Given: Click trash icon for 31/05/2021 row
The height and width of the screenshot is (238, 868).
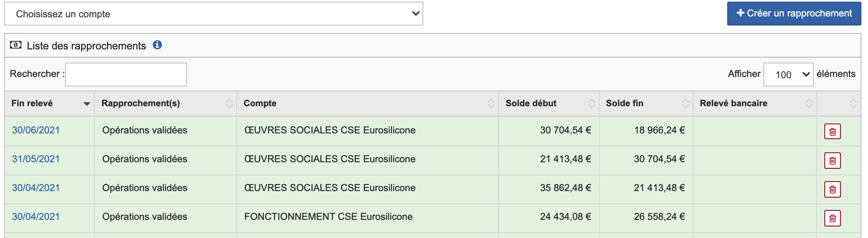Looking at the screenshot, I should point(832,161).
